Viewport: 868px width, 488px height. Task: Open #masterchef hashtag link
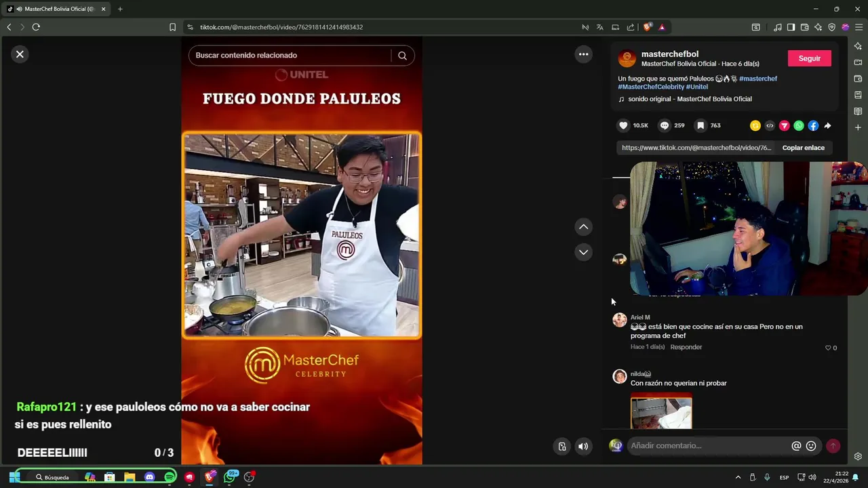pyautogui.click(x=758, y=79)
